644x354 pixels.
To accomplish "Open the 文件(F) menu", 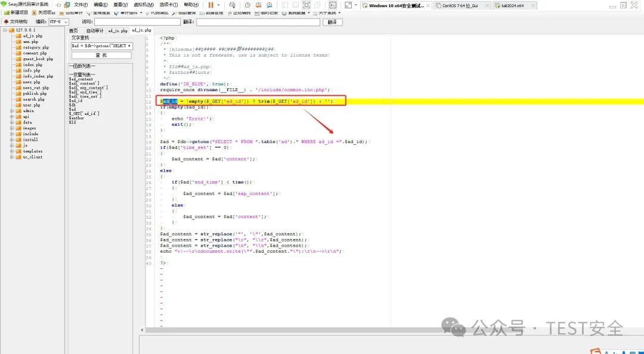I will (x=81, y=5).
